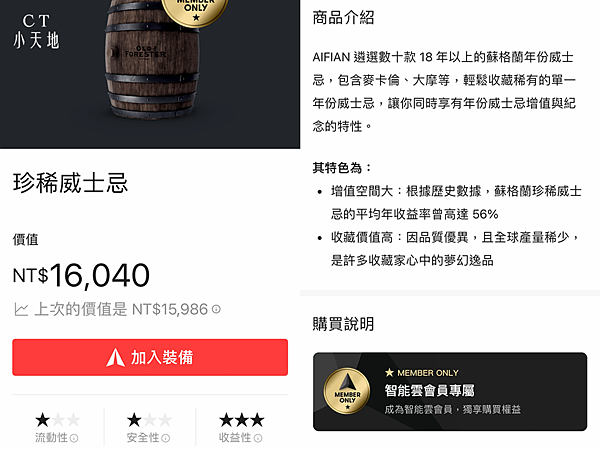
Task: Click the 購買說明 section heading
Action: click(343, 324)
